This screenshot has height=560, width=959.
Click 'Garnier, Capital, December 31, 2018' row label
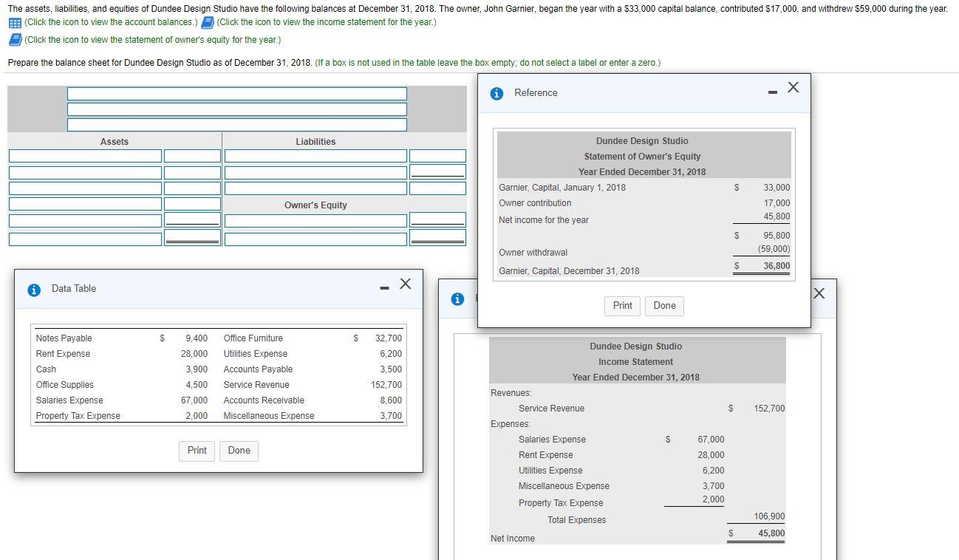[x=569, y=271]
